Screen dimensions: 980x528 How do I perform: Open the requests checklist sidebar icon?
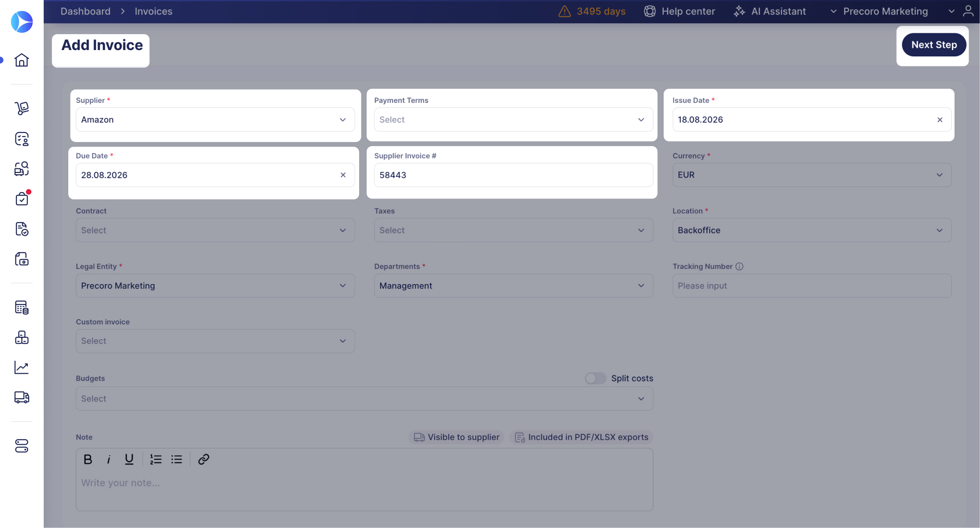[21, 139]
